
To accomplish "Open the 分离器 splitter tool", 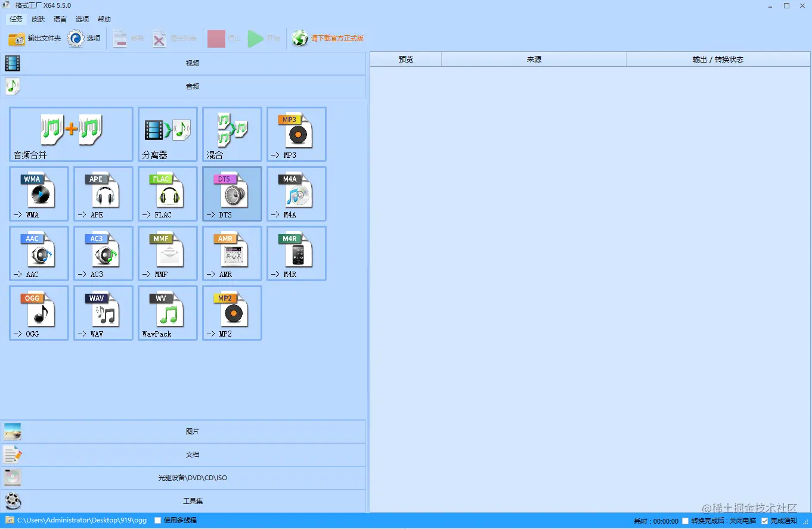I will 168,134.
